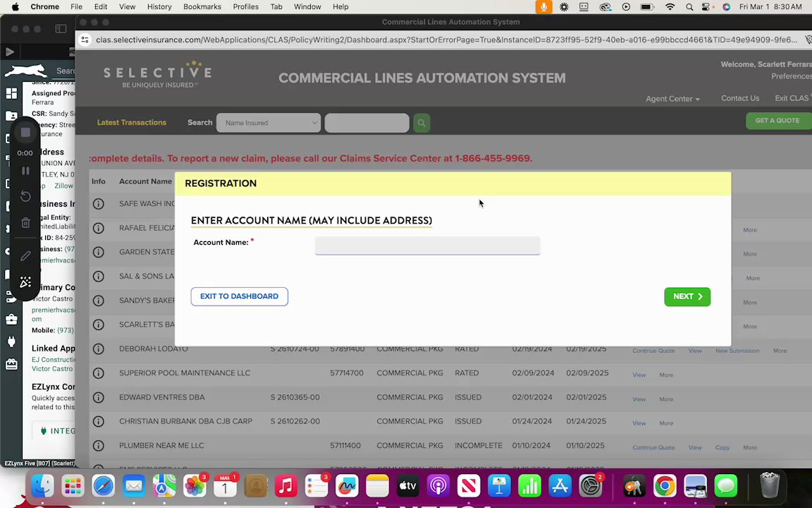812x508 pixels.
Task: Click Zillow link in EZLynx address section
Action: 64,186
